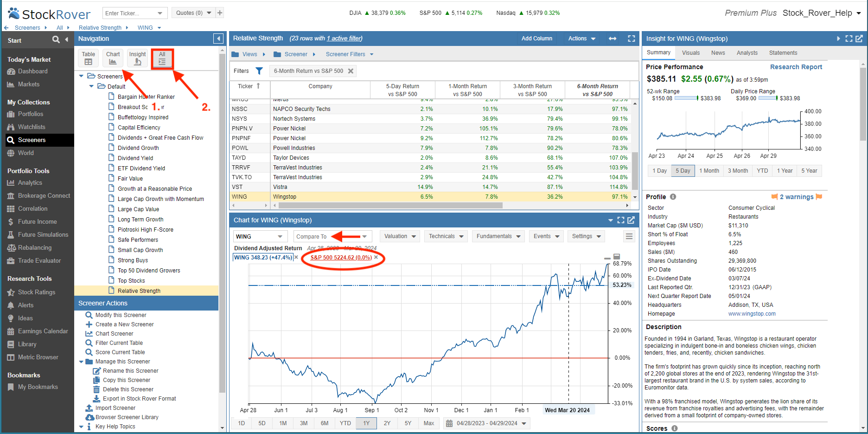Pop out the Insight panel to new window

tap(859, 39)
